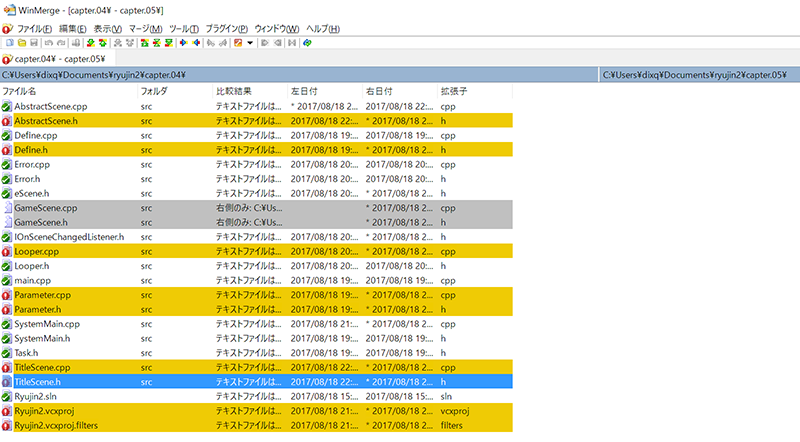
Task: Select the Error.cpp file row
Action: 256,164
